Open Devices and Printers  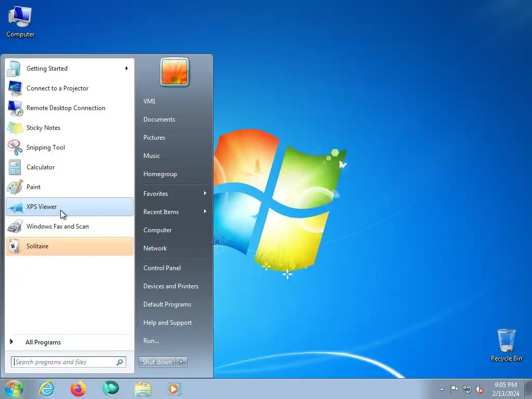(170, 286)
